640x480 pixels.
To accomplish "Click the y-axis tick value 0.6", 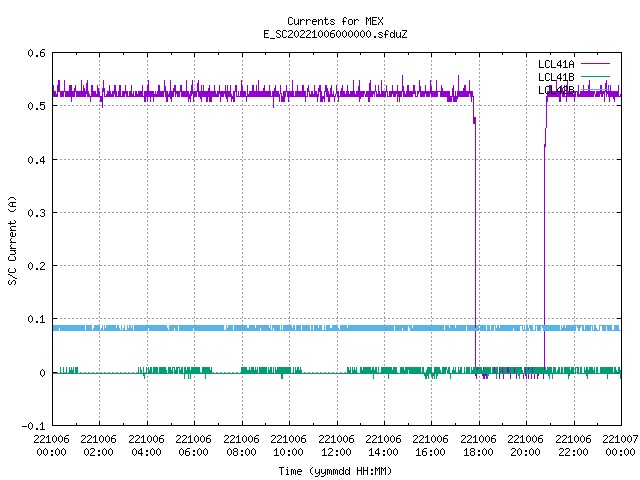I will pos(36,53).
